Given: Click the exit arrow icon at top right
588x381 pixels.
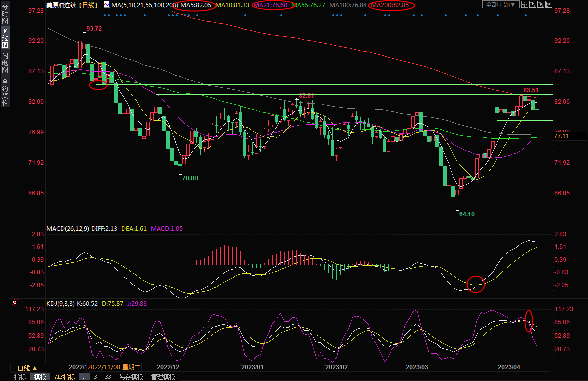Looking at the screenshot, I should coord(549,5).
